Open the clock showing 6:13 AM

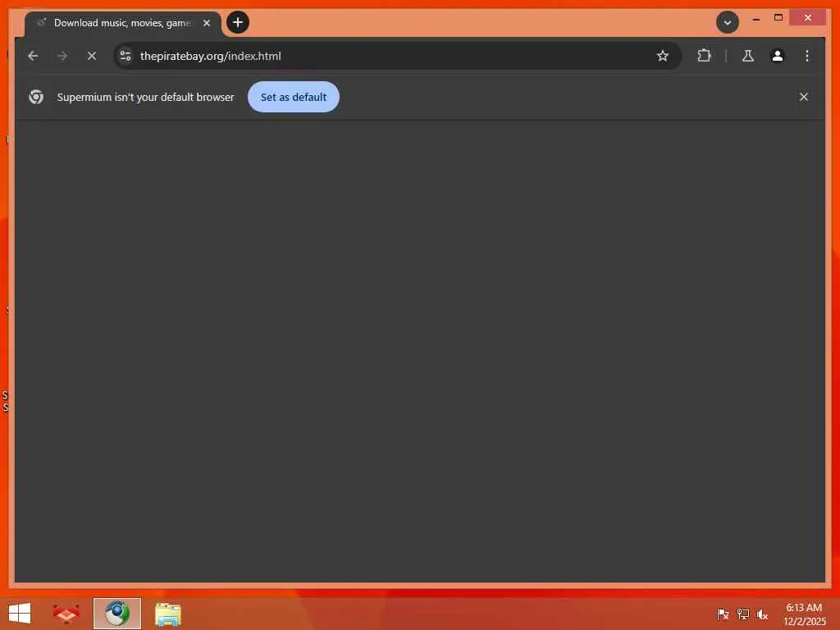[804, 614]
